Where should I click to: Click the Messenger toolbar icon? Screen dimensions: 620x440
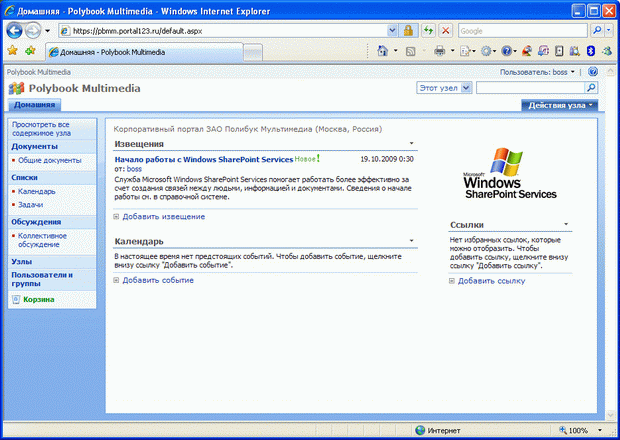pos(527,51)
